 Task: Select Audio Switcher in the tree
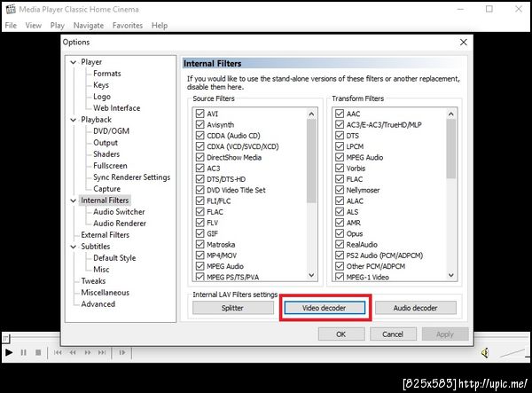click(x=119, y=212)
